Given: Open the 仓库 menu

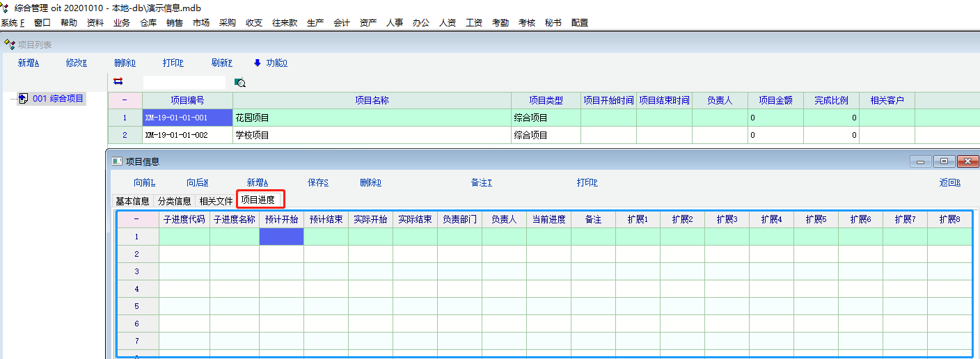Looking at the screenshot, I should (148, 22).
